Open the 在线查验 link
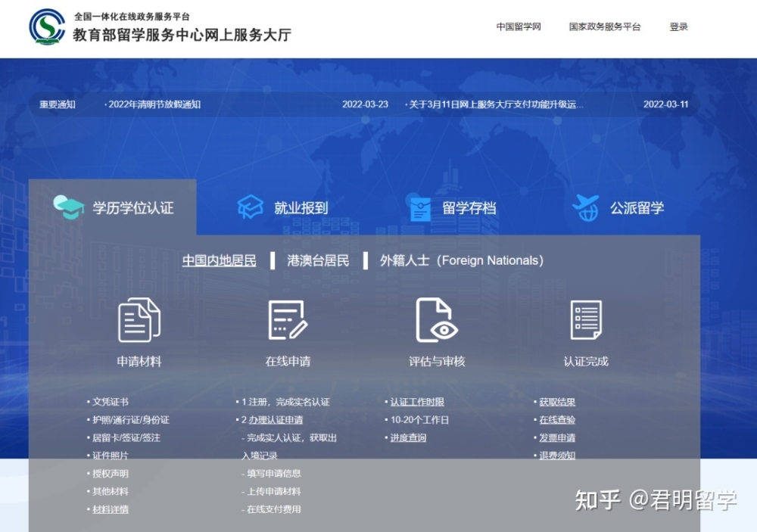 (x=557, y=420)
